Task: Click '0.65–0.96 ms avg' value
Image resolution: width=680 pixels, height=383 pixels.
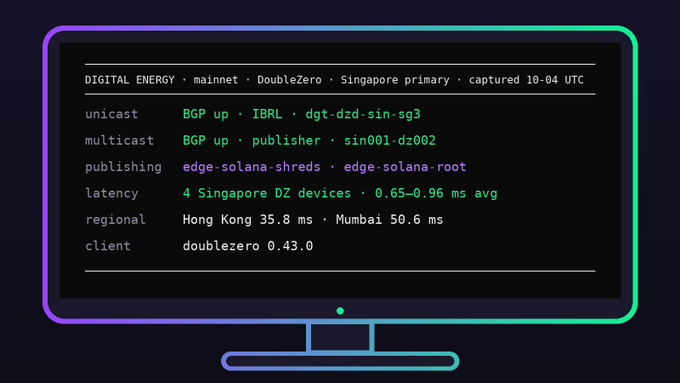Action: click(x=435, y=193)
